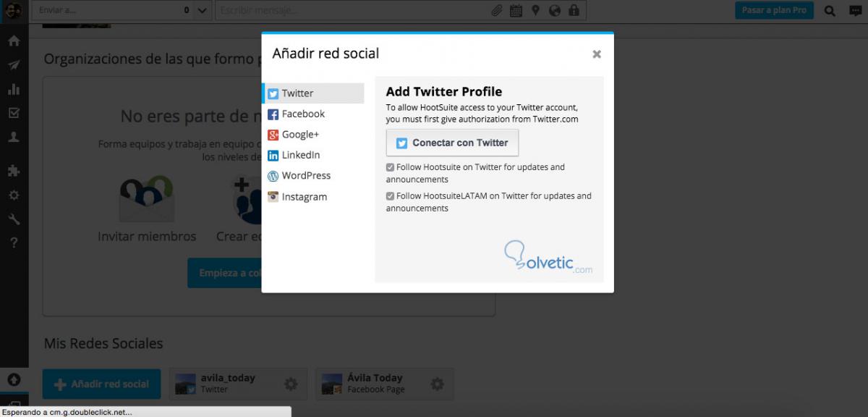Open settings gear for Ávila Today Facebook Page

437,384
